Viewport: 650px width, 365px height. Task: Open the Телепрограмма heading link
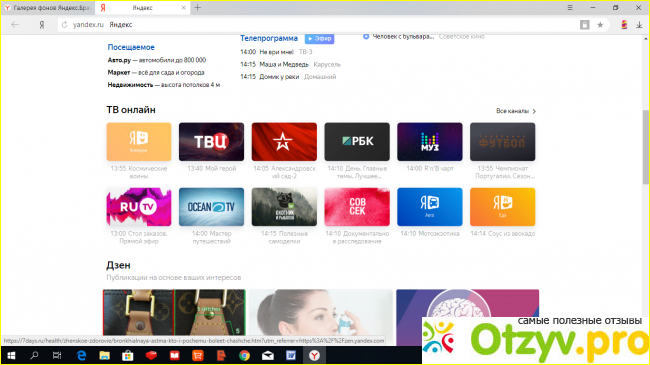[269, 38]
